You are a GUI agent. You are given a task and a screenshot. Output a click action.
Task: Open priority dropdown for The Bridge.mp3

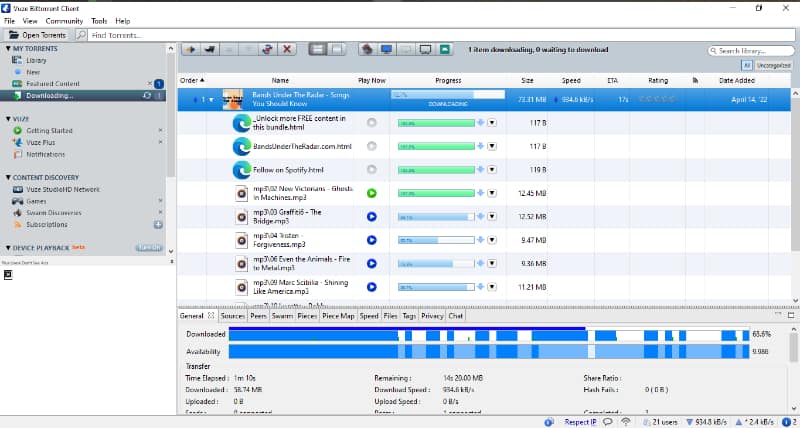pyautogui.click(x=492, y=217)
